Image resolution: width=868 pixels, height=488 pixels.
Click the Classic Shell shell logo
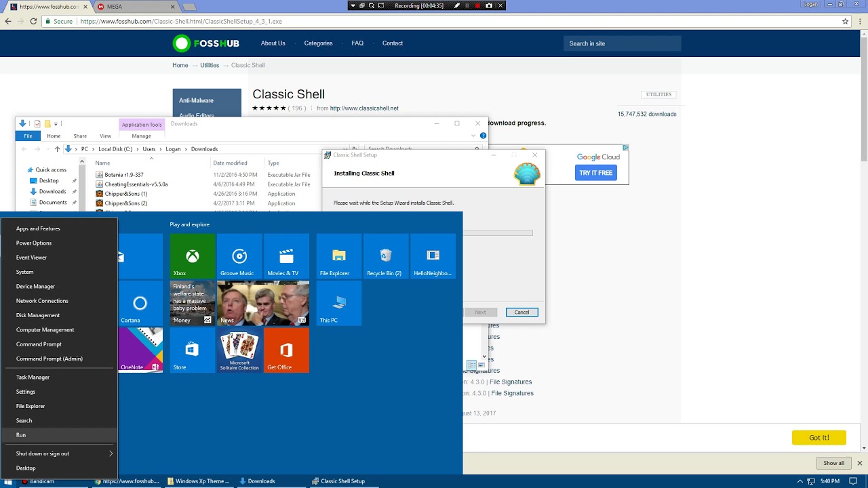click(x=527, y=174)
